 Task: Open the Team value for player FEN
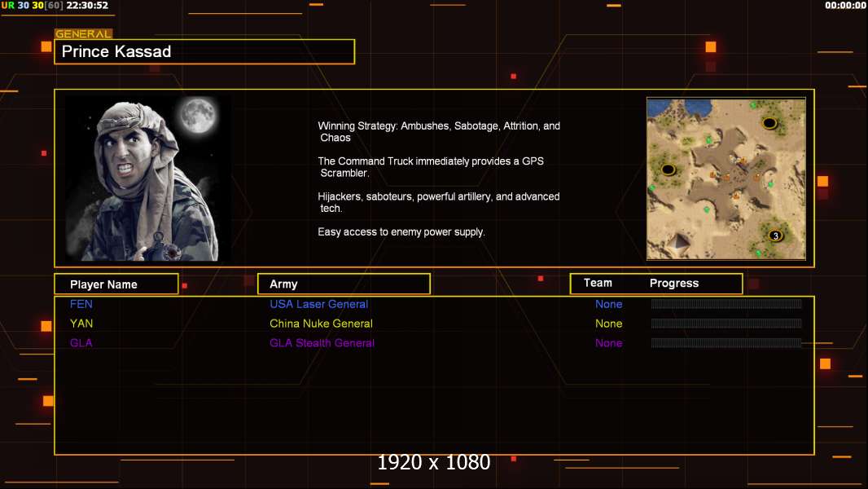608,304
